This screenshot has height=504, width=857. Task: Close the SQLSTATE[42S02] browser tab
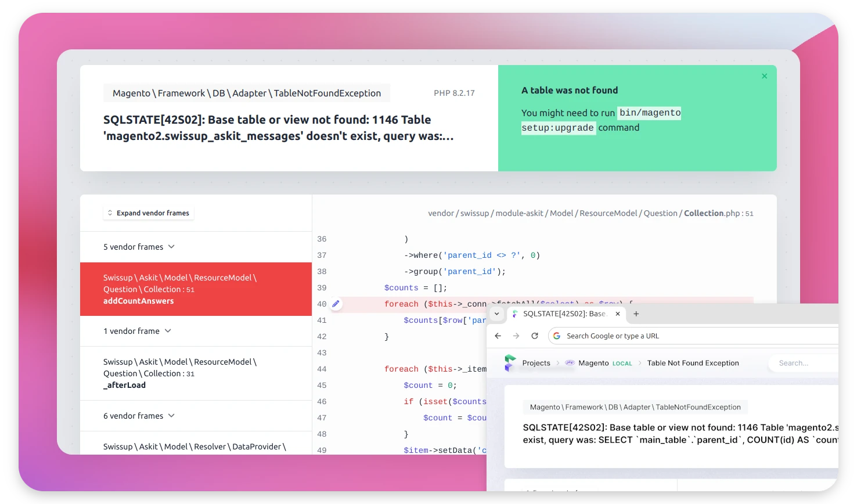[x=617, y=314]
